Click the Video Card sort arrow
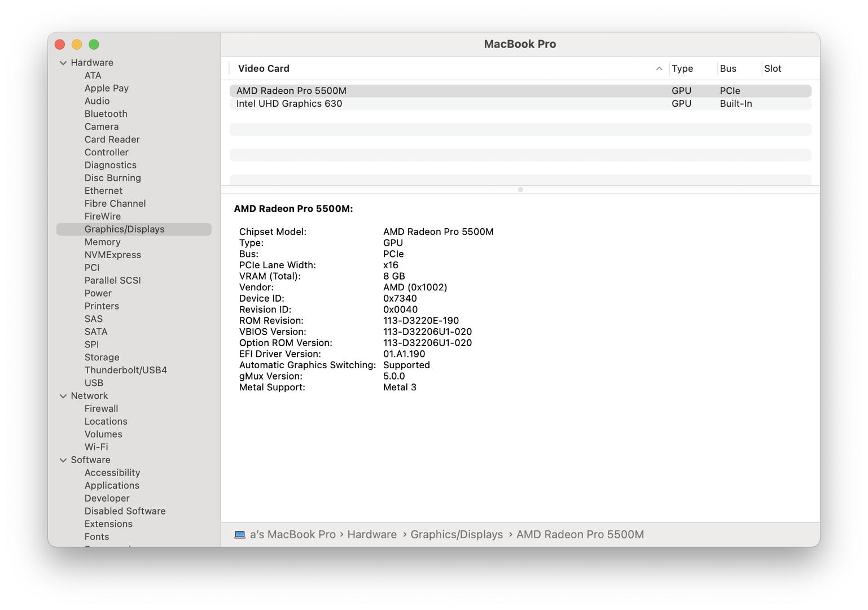 [659, 68]
